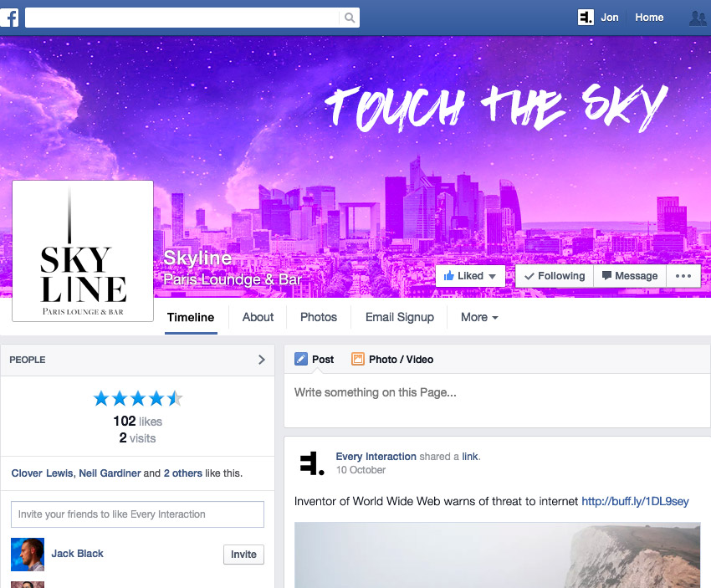
Task: Select the Photo / Video composer tab
Action: [392, 359]
